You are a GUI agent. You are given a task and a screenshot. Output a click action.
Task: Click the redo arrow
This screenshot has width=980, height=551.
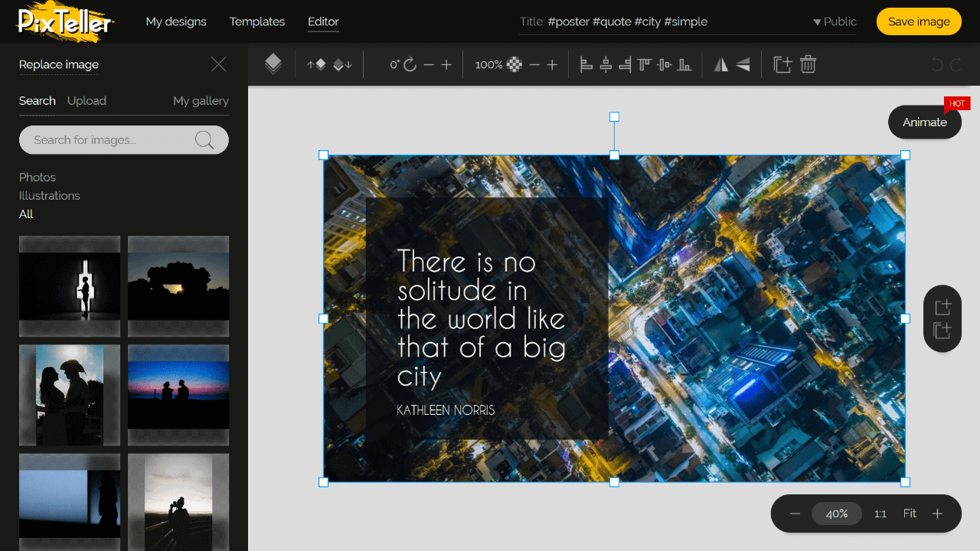(x=955, y=65)
